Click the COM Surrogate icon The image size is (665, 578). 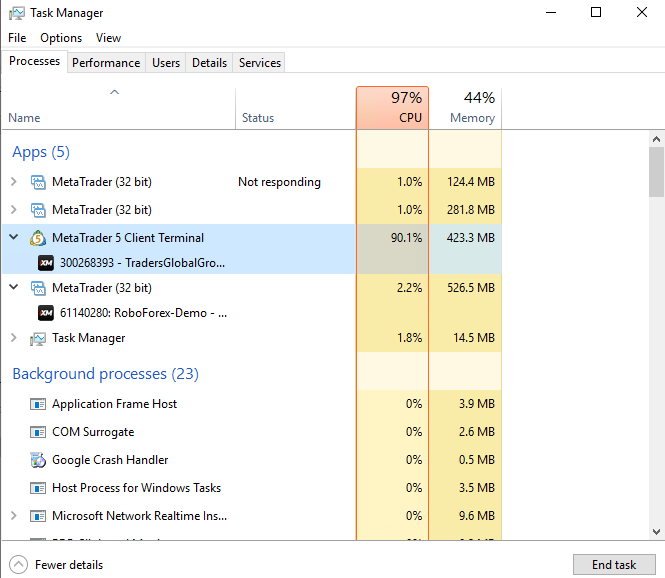click(x=38, y=432)
